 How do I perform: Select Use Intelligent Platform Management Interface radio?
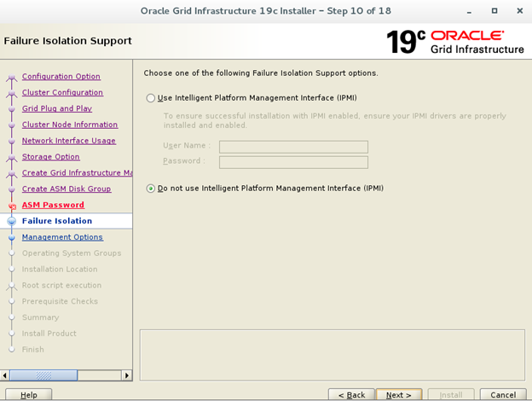[150, 98]
